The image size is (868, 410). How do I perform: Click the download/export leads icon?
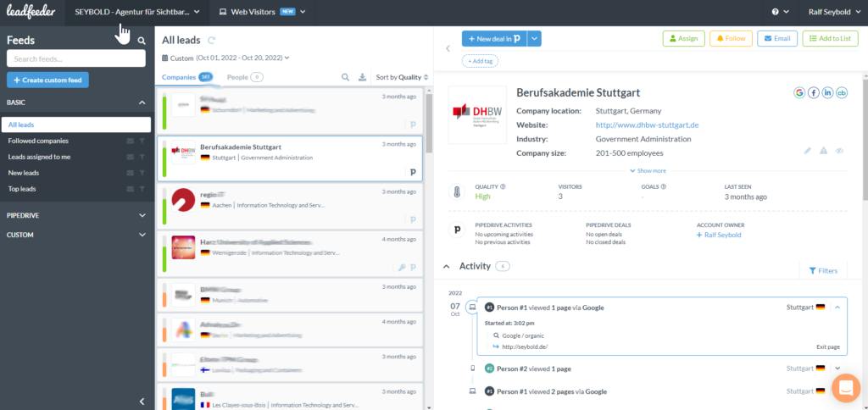pyautogui.click(x=363, y=77)
